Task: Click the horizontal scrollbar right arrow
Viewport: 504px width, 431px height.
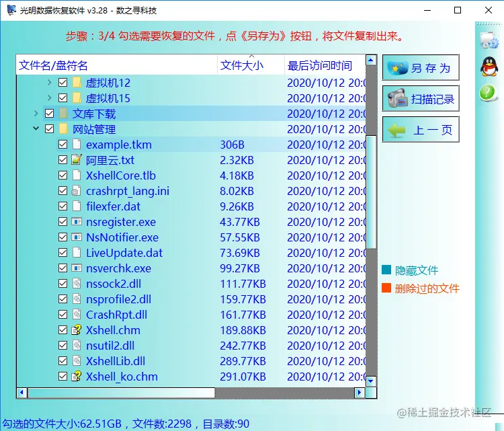Action: click(x=360, y=393)
